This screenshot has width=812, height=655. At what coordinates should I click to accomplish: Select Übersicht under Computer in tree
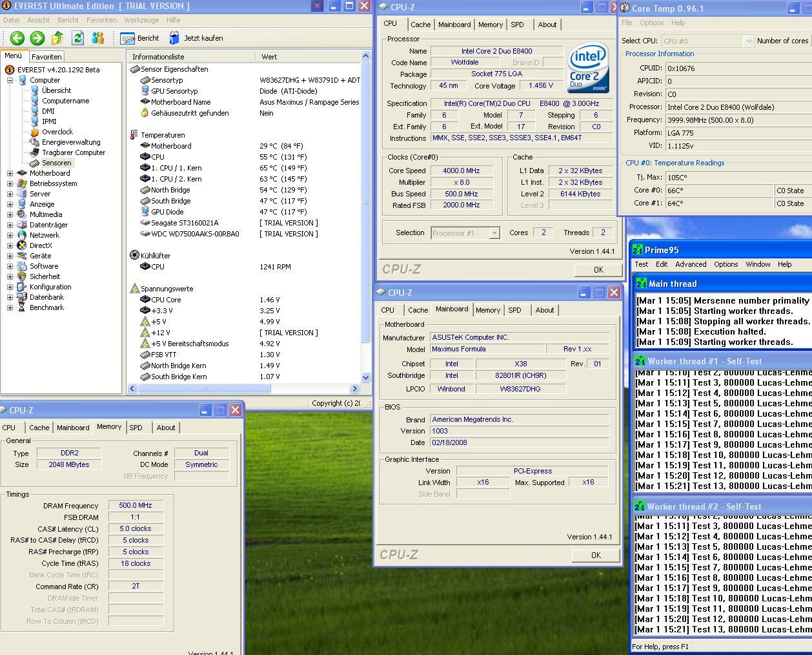coord(56,90)
